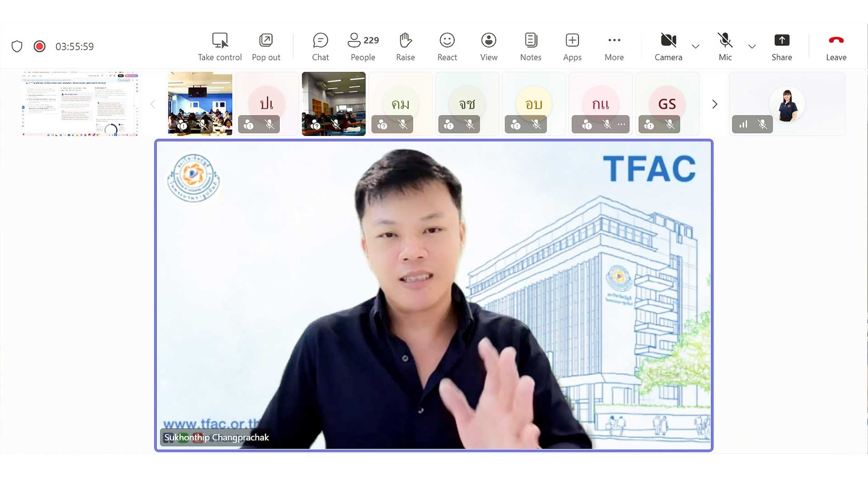Screen dimensions: 868x488
Task: Select participant tile กแ
Action: pos(601,104)
